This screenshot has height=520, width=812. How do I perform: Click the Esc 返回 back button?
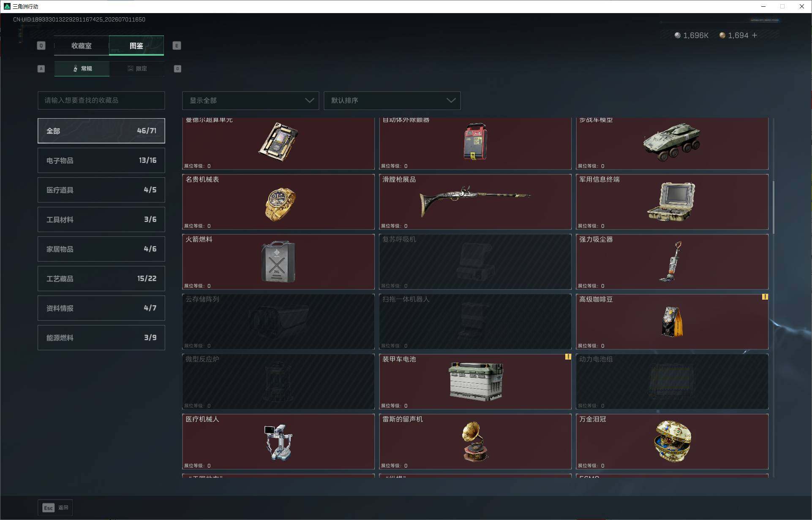pos(55,508)
